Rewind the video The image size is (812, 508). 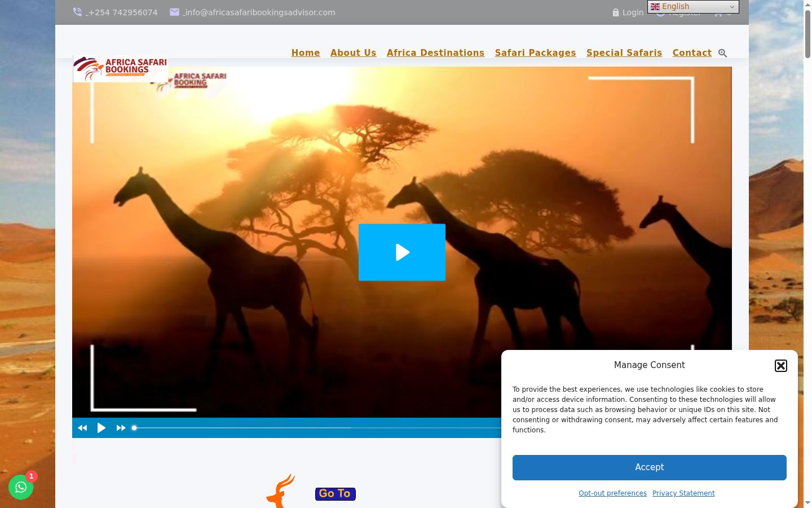pyautogui.click(x=82, y=428)
